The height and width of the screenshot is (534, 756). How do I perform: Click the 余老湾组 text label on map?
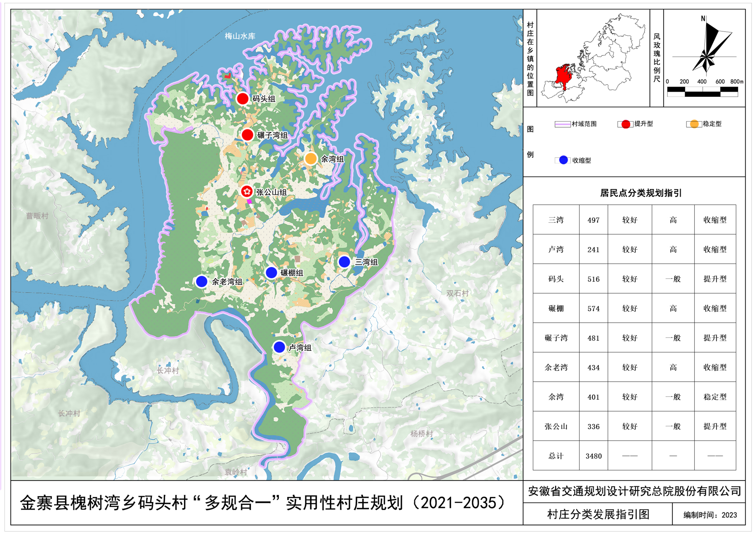227,282
